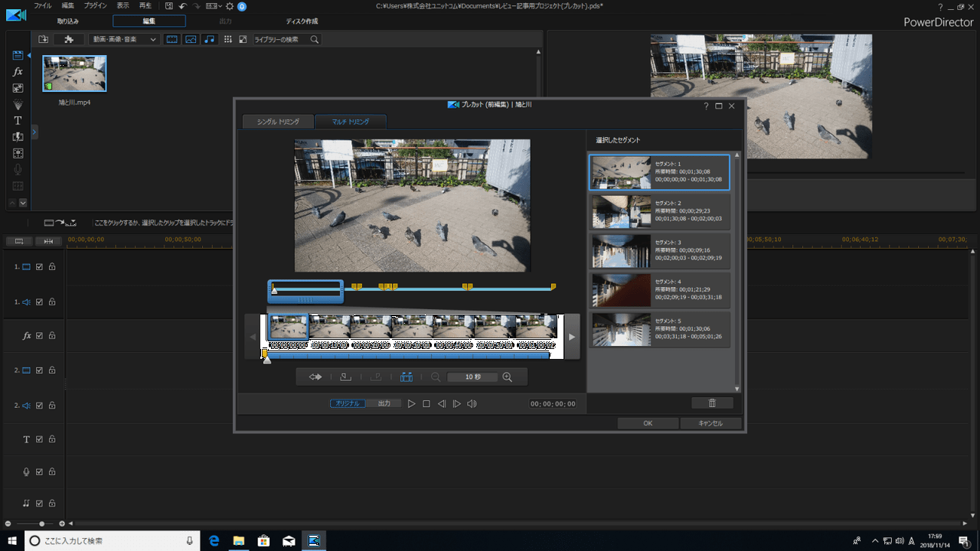Click the plugin puzzle-piece icon in library toolbar
The width and height of the screenshot is (980, 551).
pyautogui.click(x=69, y=39)
